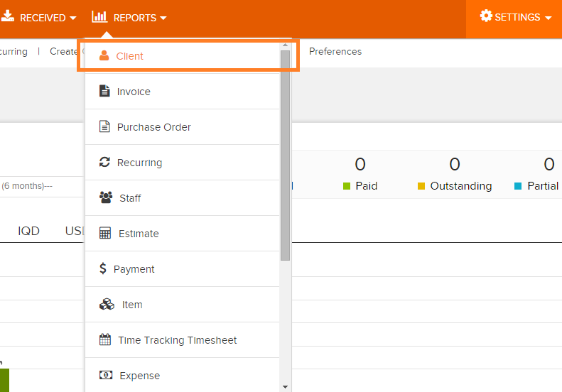
Task: Click the yellow Outstanding legend swatch
Action: 421,186
